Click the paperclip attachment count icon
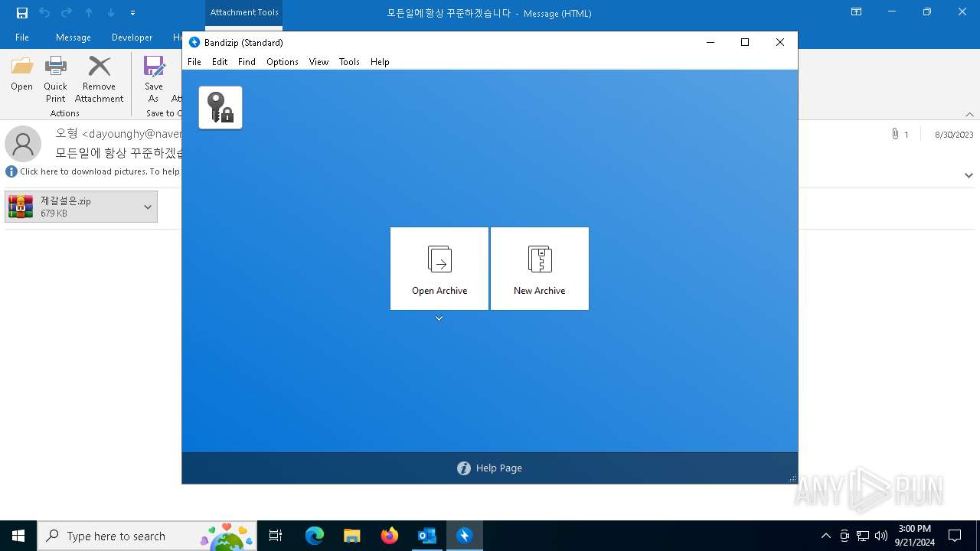Viewport: 980px width, 551px height. tap(895, 134)
